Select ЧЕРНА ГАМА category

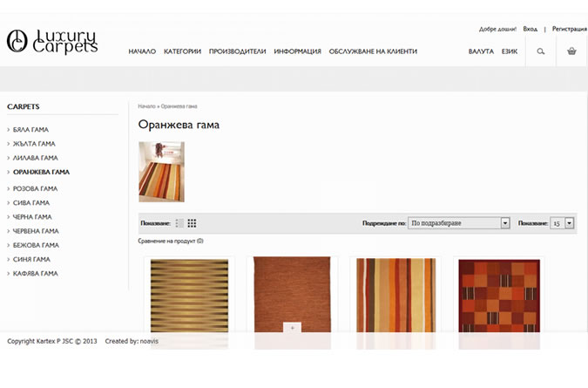click(32, 217)
